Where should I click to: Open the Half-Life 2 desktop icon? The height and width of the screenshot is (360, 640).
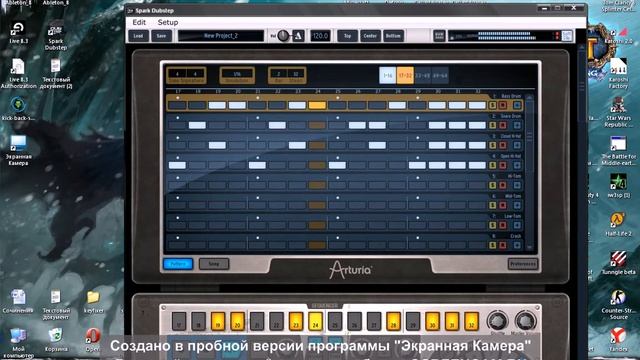(618, 224)
